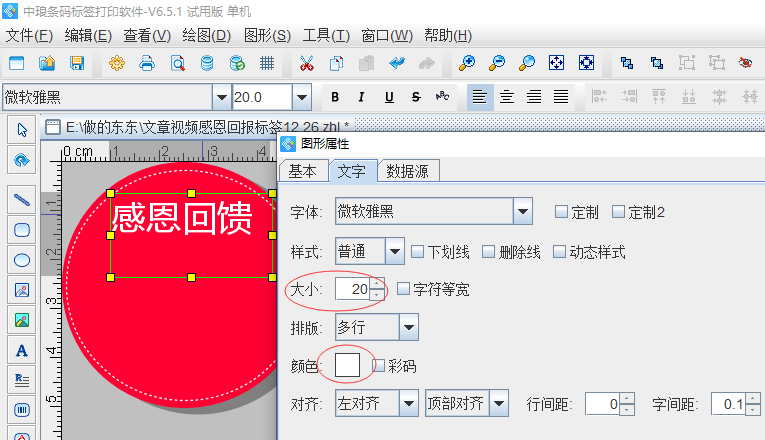Select the 感恩回馈 text on canvas
Viewport: 765px width, 440px height.
pyautogui.click(x=181, y=218)
